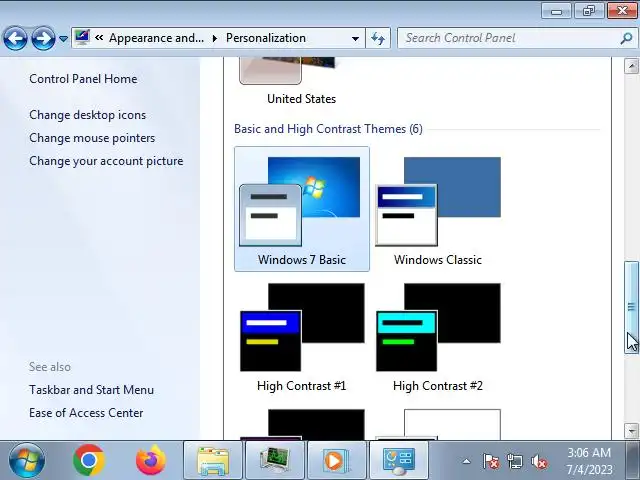Select the Personalization breadcrumb
The width and height of the screenshot is (640, 480).
266,38
